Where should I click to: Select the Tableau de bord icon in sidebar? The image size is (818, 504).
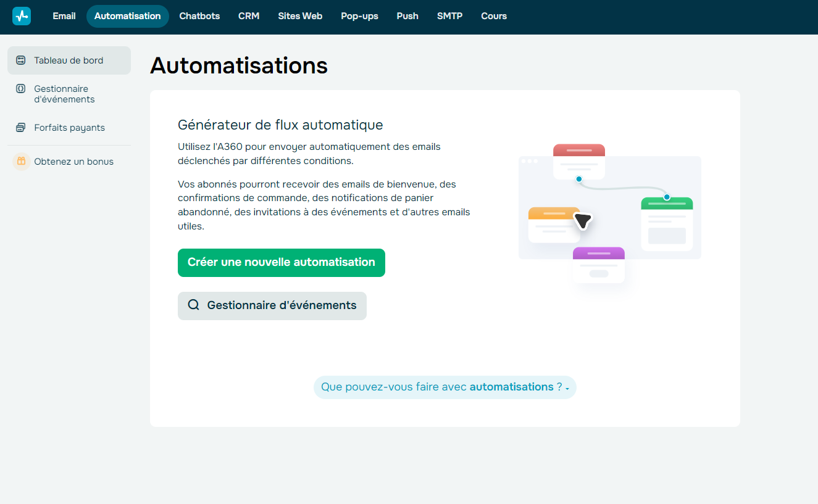click(x=20, y=60)
